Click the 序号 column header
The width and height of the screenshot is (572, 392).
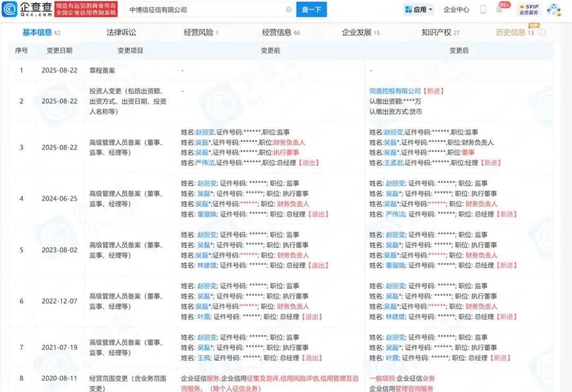21,51
